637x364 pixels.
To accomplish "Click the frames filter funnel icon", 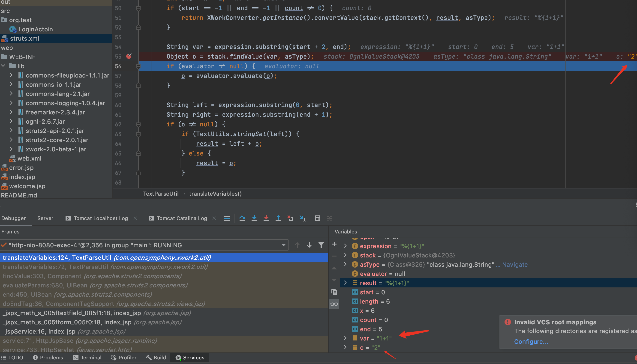I will pos(321,245).
